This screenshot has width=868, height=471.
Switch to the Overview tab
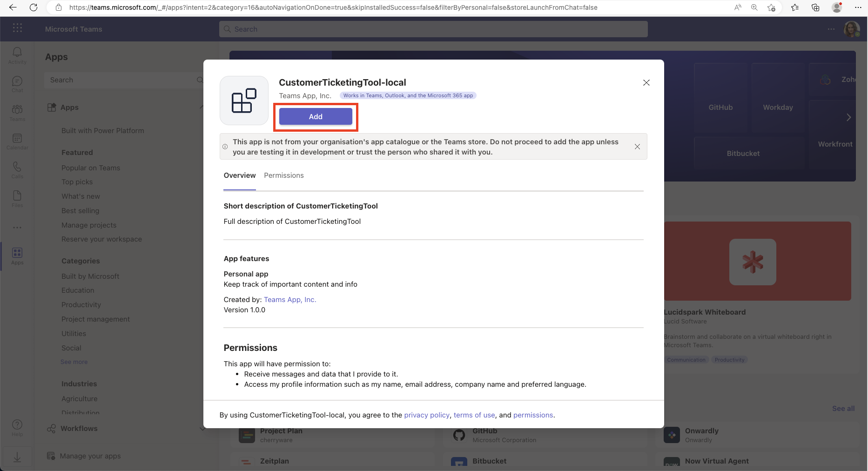240,175
